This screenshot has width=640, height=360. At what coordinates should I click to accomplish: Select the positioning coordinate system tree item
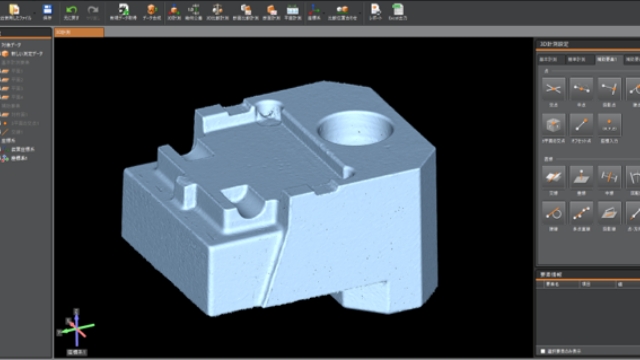tap(18, 149)
